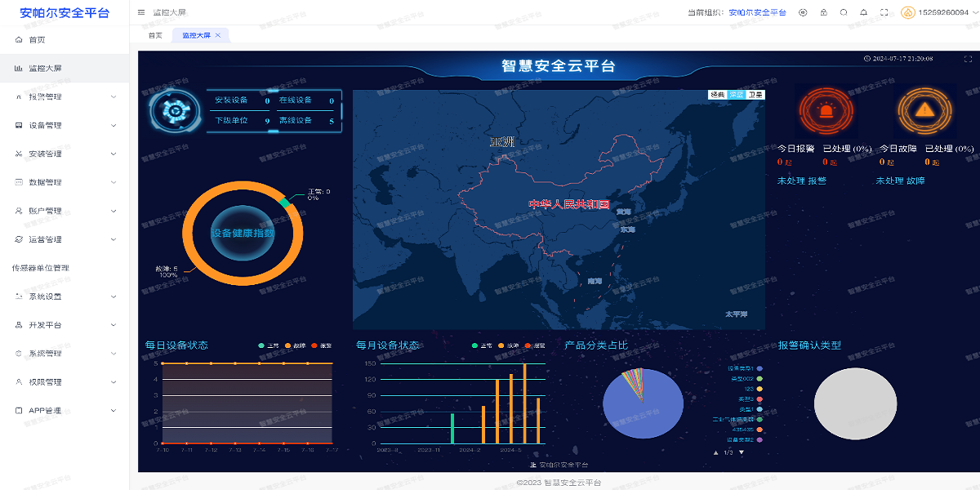Click the hamburger menu collapse icon
The image size is (980, 490).
(141, 12)
